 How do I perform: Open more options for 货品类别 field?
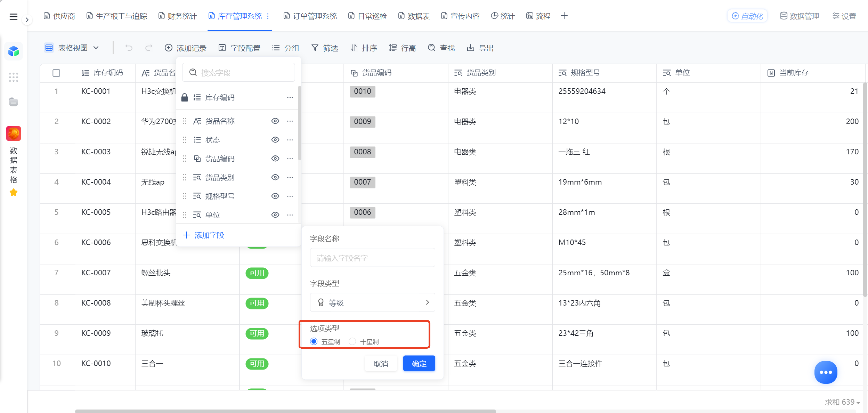coord(290,177)
